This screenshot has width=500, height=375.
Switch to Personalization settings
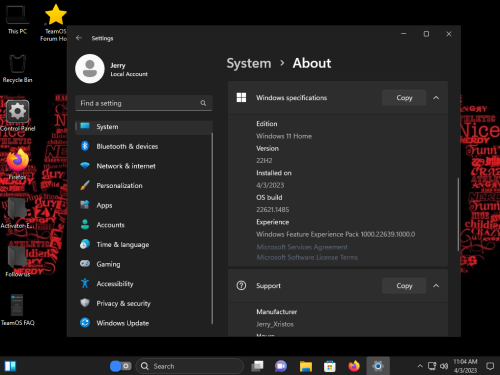point(144,186)
